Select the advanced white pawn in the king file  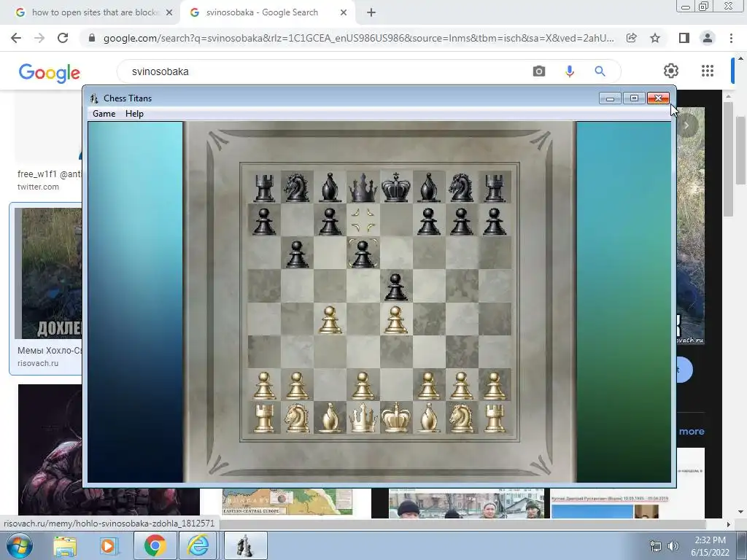396,319
